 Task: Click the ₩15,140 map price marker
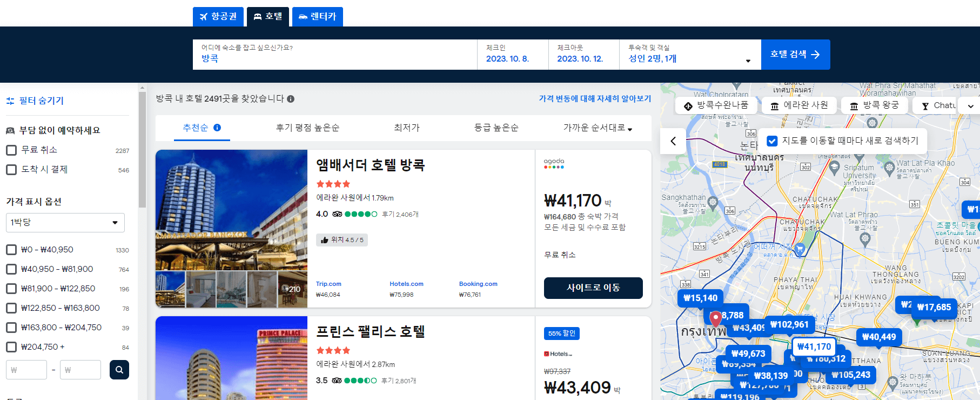tap(701, 298)
